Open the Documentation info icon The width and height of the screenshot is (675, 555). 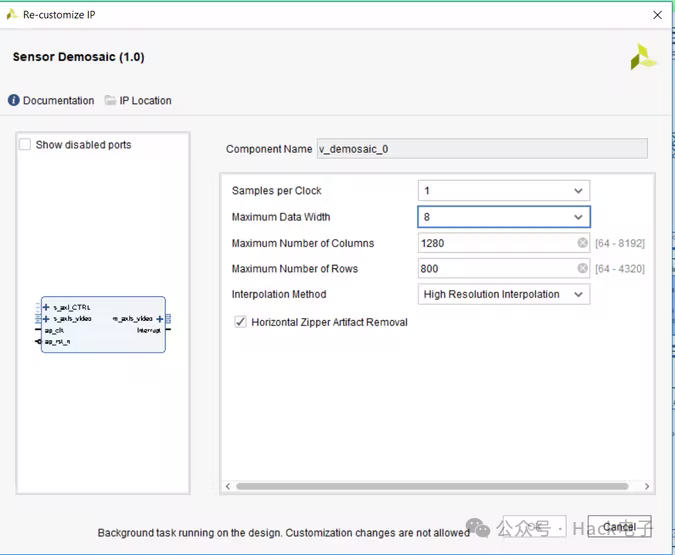point(14,101)
